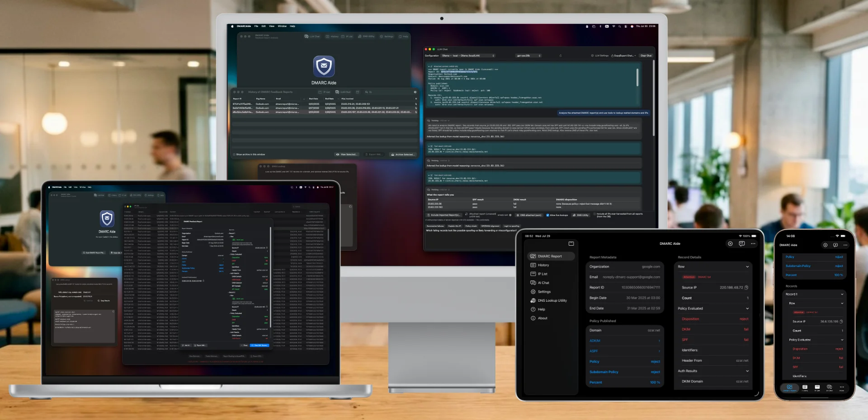868x420 pixels.
Task: Open the File menu in the iMac menu bar
Action: pyautogui.click(x=256, y=26)
